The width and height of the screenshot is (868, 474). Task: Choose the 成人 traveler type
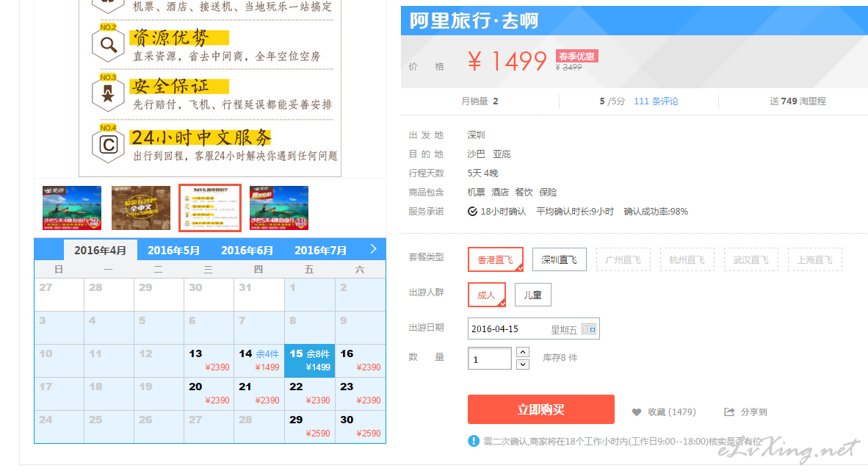click(x=487, y=295)
